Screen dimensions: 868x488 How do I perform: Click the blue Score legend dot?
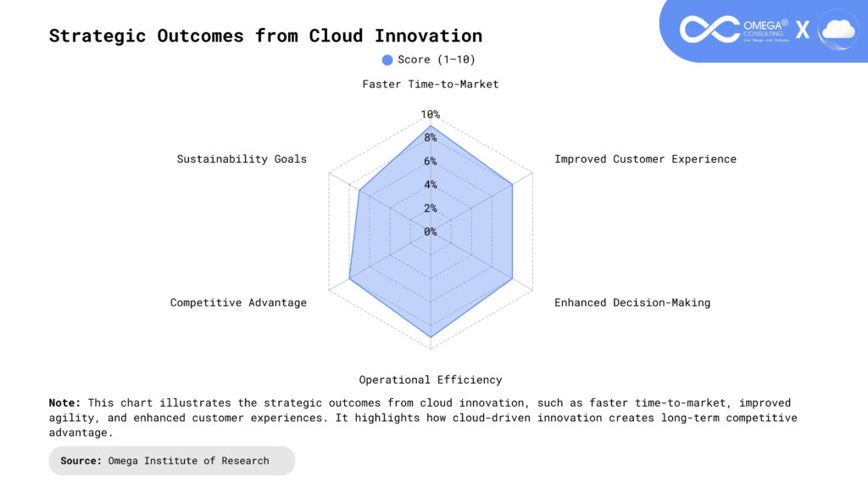point(387,59)
